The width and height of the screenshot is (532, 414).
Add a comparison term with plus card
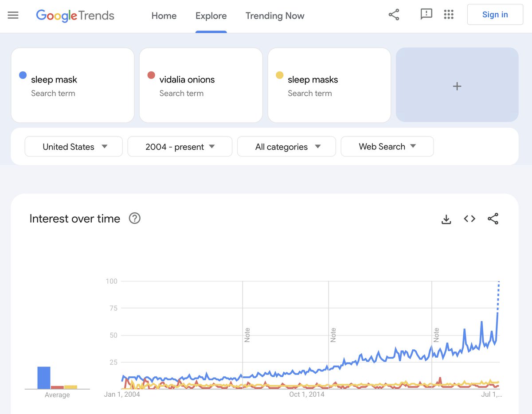pyautogui.click(x=457, y=85)
